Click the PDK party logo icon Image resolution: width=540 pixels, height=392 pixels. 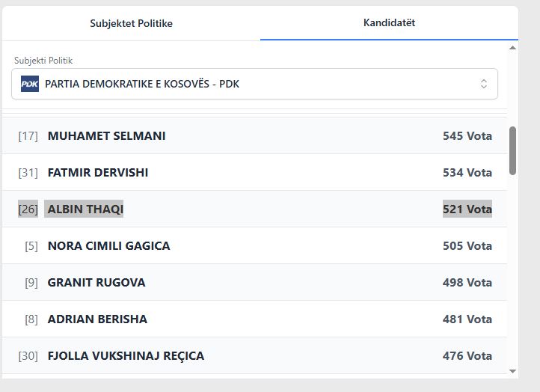[29, 84]
